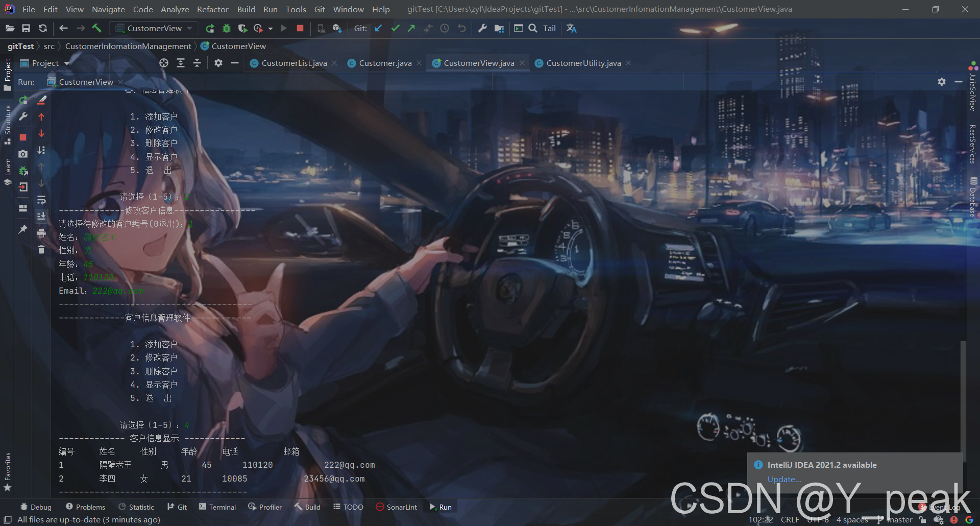Close the CustomerView.java editor tab
This screenshot has width=980, height=526.
[x=522, y=63]
